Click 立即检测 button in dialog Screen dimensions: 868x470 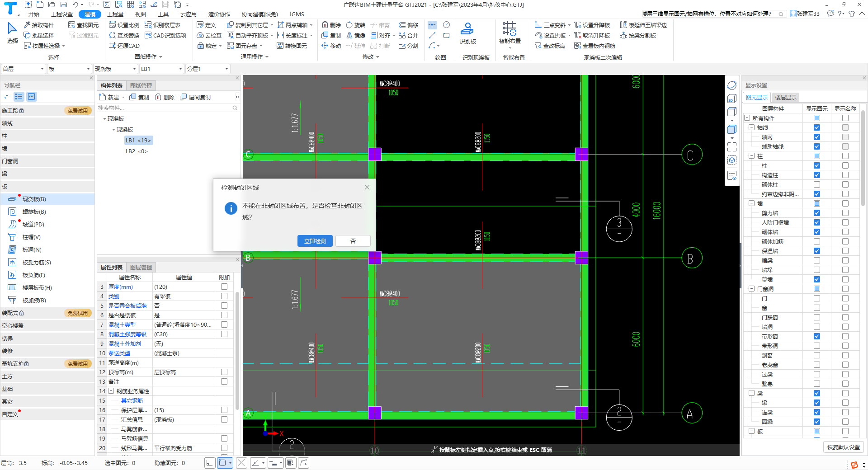315,241
